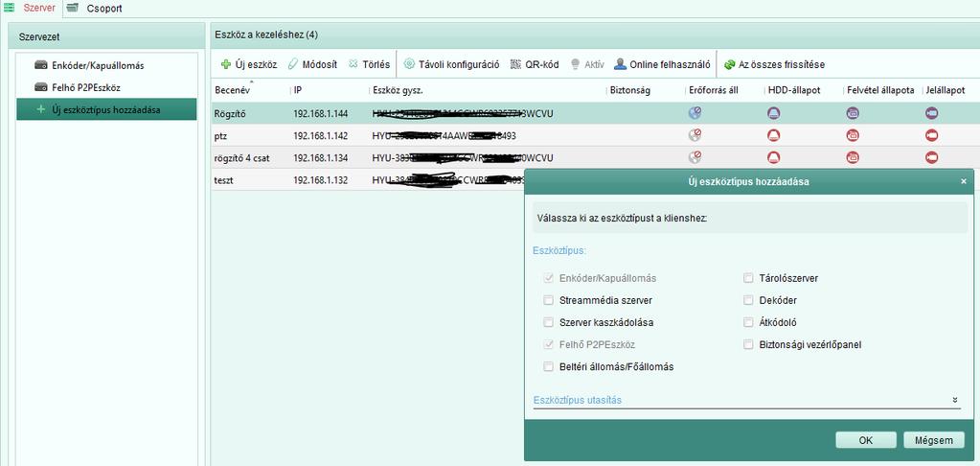980x466 pixels.
Task: Click the Jelállapot column header
Action: (x=945, y=90)
